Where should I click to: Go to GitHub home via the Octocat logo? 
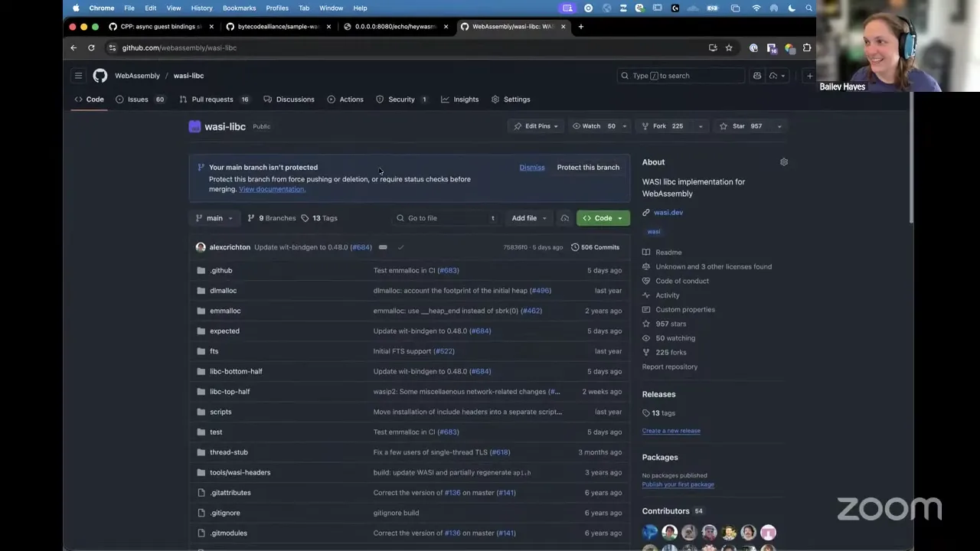coord(100,76)
